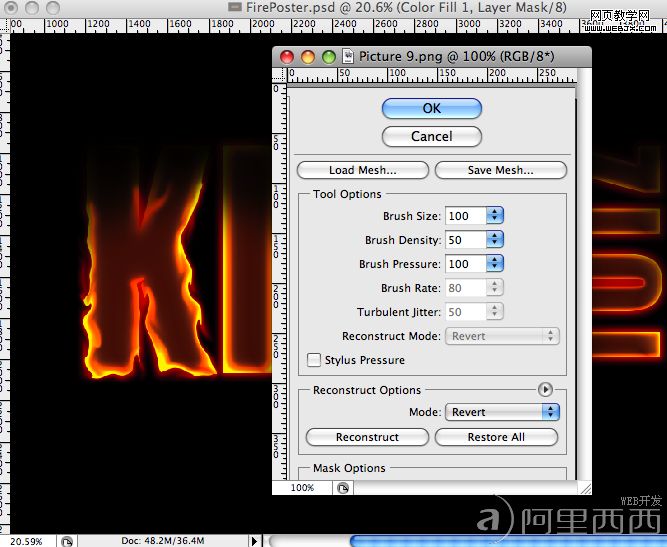Click the Cancel button
This screenshot has height=547, width=667.
(432, 137)
